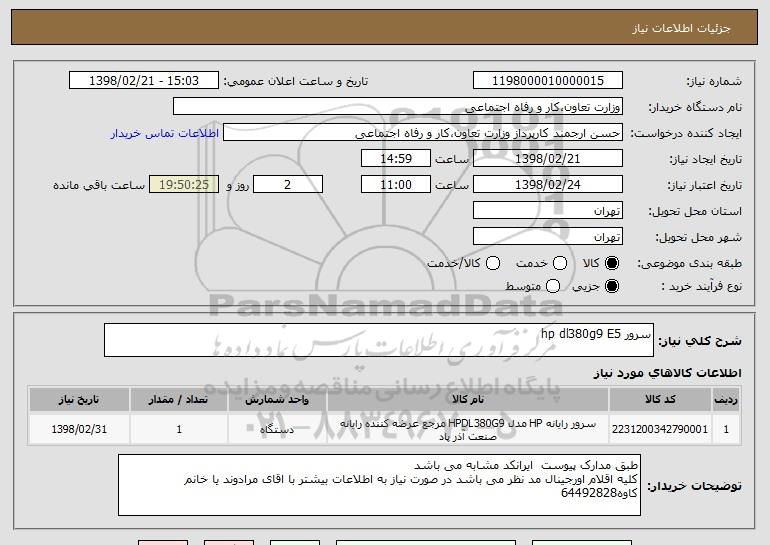This screenshot has width=770, height=545.
Task: Select the خدمت radio button
Action: click(x=560, y=264)
